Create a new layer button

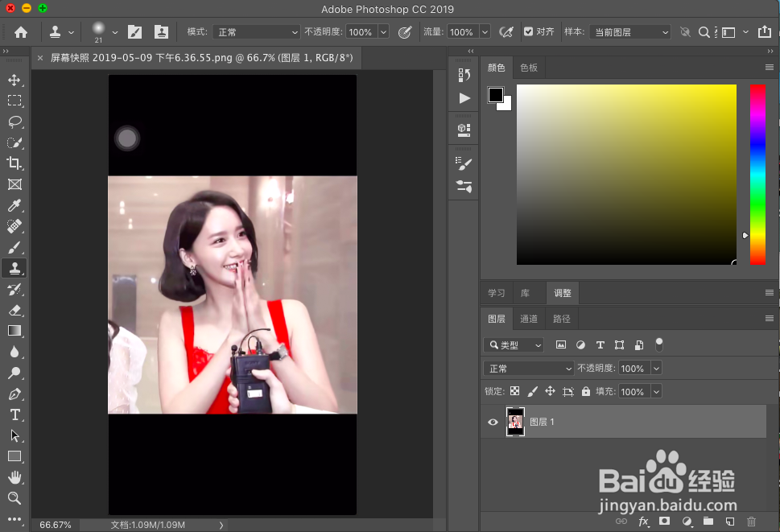[730, 521]
